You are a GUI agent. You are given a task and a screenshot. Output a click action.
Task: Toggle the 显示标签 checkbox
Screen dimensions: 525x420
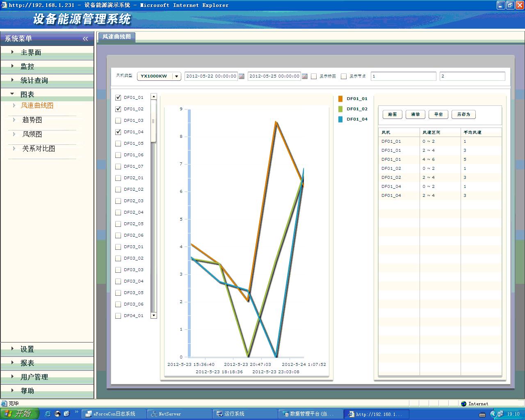pyautogui.click(x=314, y=76)
